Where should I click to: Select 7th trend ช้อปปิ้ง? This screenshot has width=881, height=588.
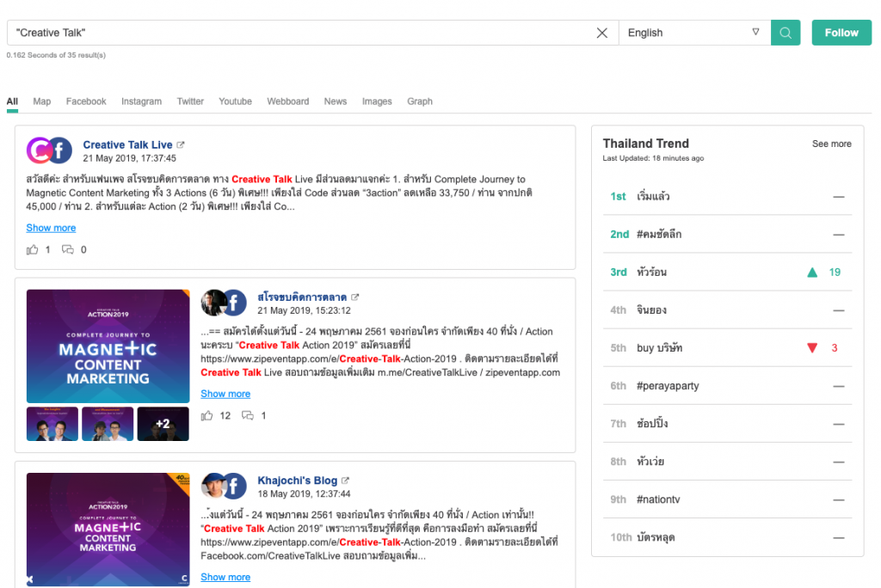coord(728,424)
